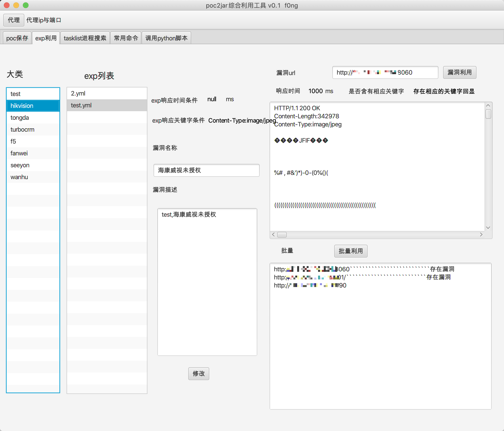Open the 调用python脚本 tab
Viewport: 504px width, 431px height.
(166, 38)
